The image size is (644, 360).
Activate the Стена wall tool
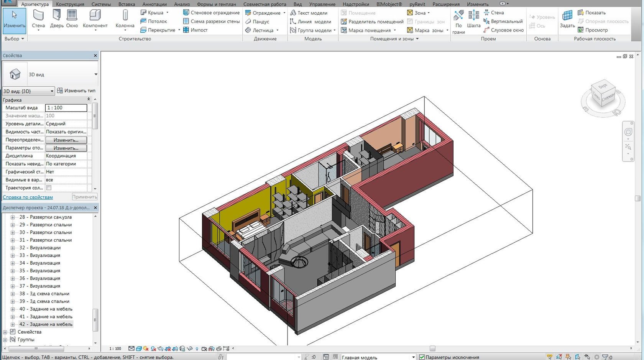coord(38,20)
